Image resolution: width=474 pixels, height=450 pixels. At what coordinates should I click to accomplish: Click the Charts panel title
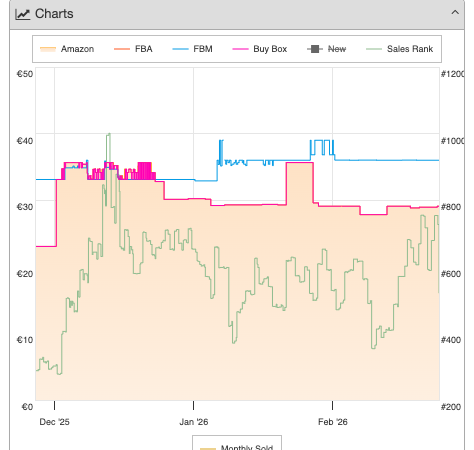click(54, 14)
